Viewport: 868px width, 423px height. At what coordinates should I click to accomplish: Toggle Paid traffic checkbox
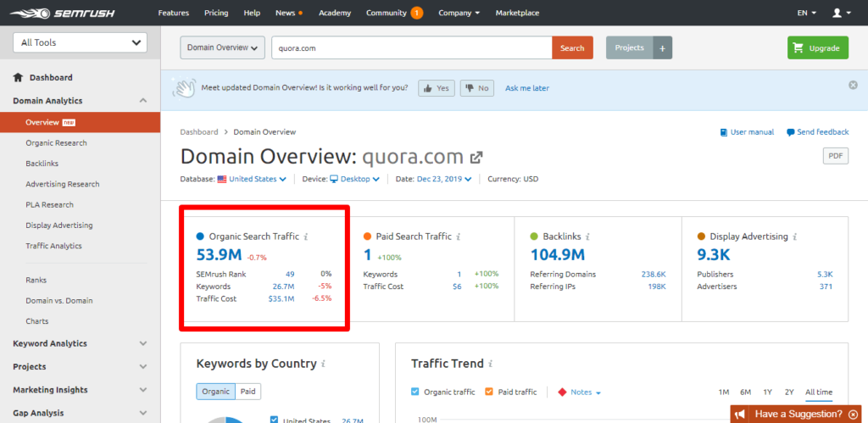point(489,392)
